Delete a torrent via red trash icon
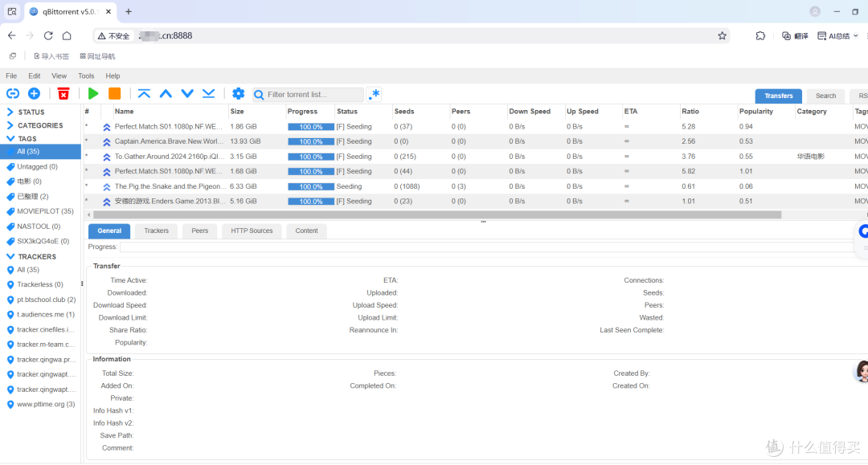The image size is (868, 465). click(x=63, y=94)
